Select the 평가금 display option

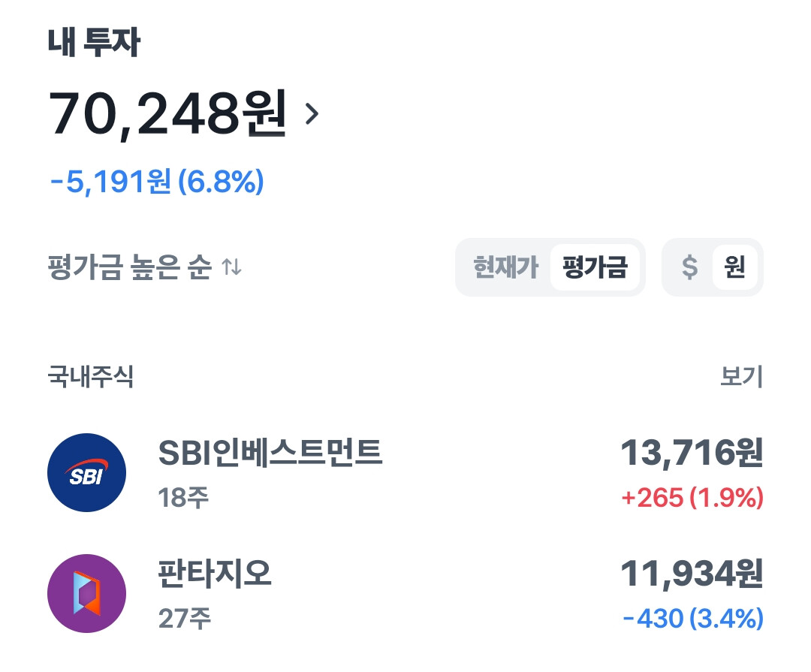(x=595, y=267)
